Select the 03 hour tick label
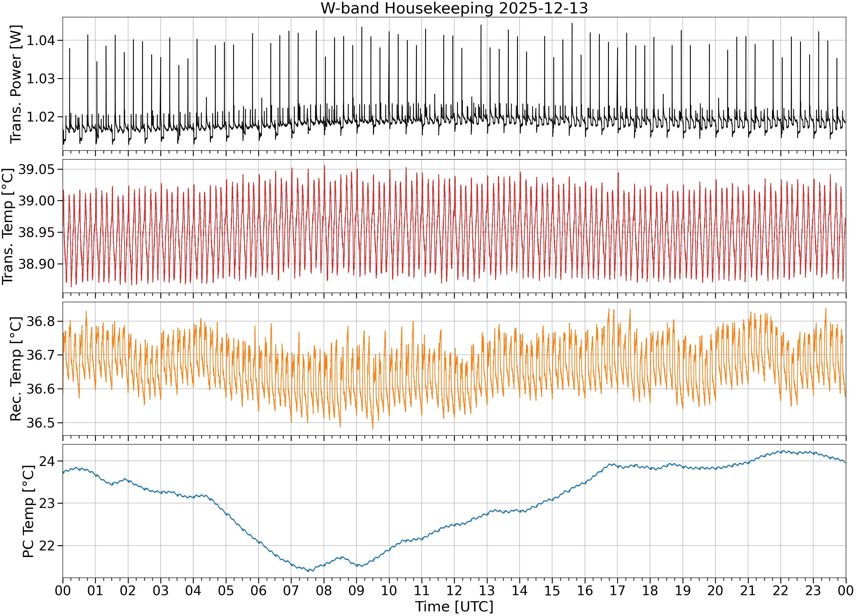Viewport: 856px width, 616px height. point(160,590)
